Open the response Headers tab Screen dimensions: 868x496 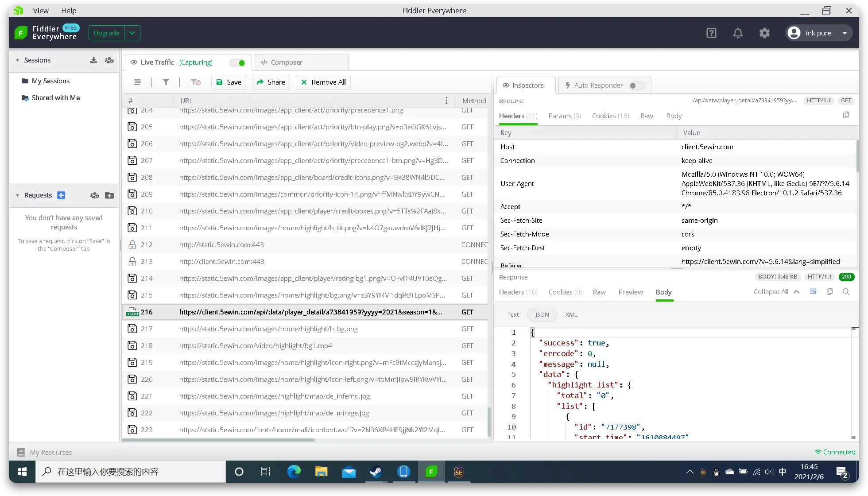point(518,292)
